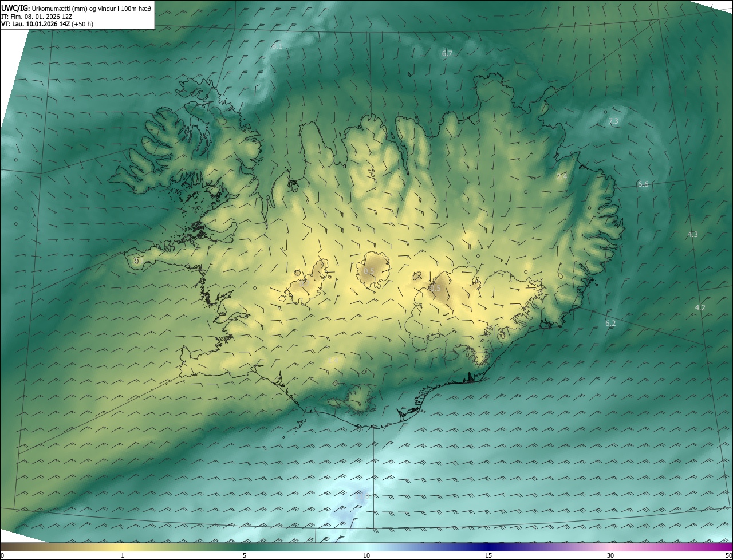This screenshot has width=733, height=560.
Task: Click the 4.3 value label on the map
Action: pos(692,234)
